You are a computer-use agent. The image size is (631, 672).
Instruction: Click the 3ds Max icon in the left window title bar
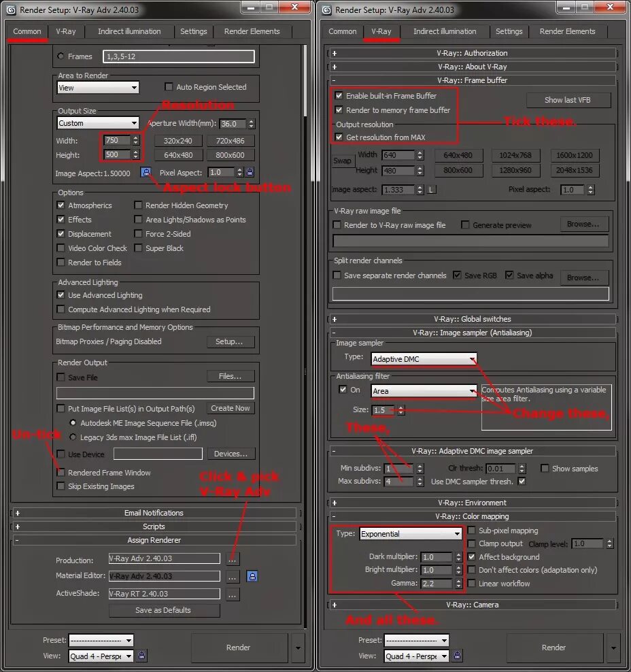click(x=11, y=10)
